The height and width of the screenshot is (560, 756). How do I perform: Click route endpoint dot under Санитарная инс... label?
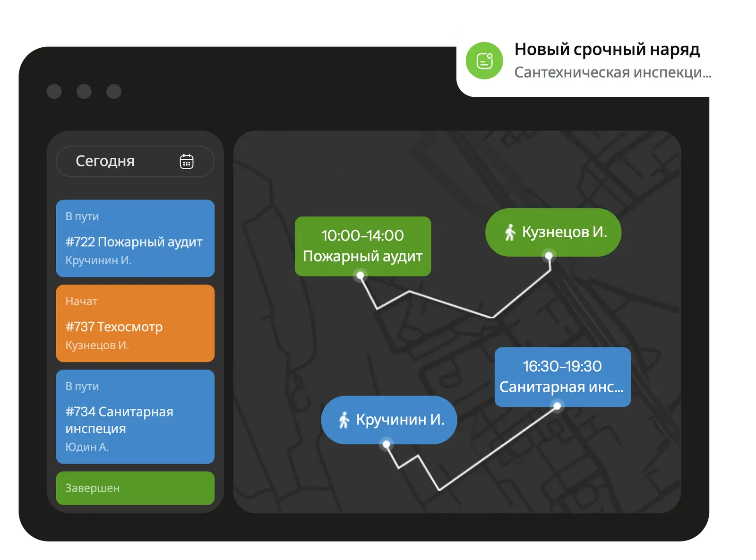558,406
